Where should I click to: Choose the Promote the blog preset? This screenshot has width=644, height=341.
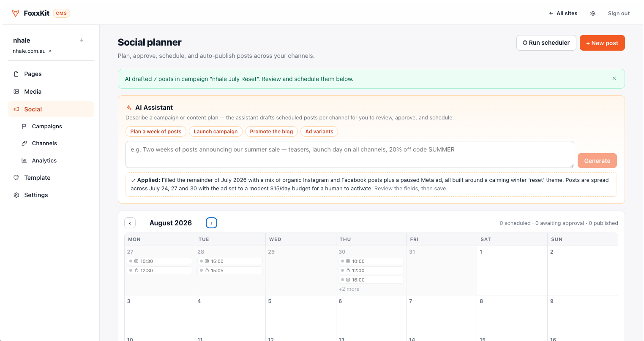click(271, 132)
